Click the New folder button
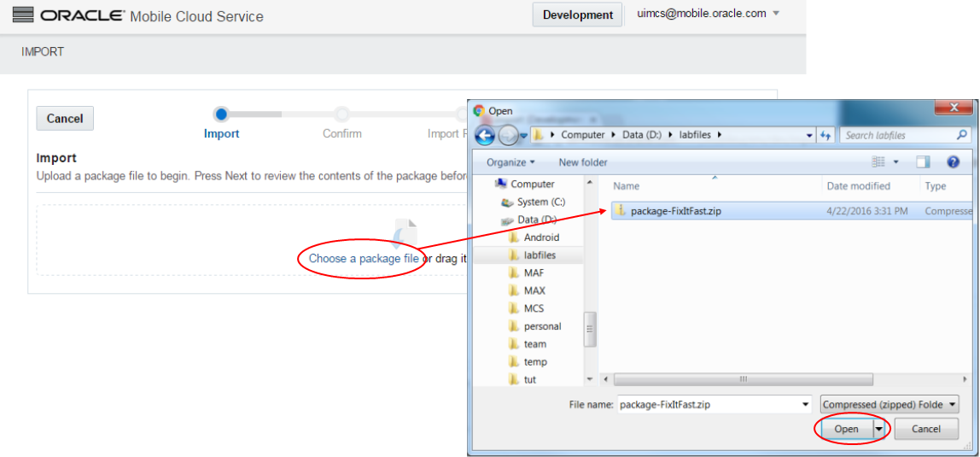This screenshot has width=980, height=457. [x=583, y=162]
